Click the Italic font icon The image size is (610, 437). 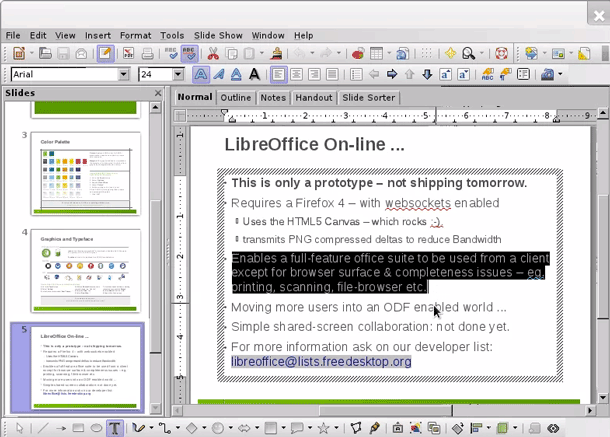219,74
